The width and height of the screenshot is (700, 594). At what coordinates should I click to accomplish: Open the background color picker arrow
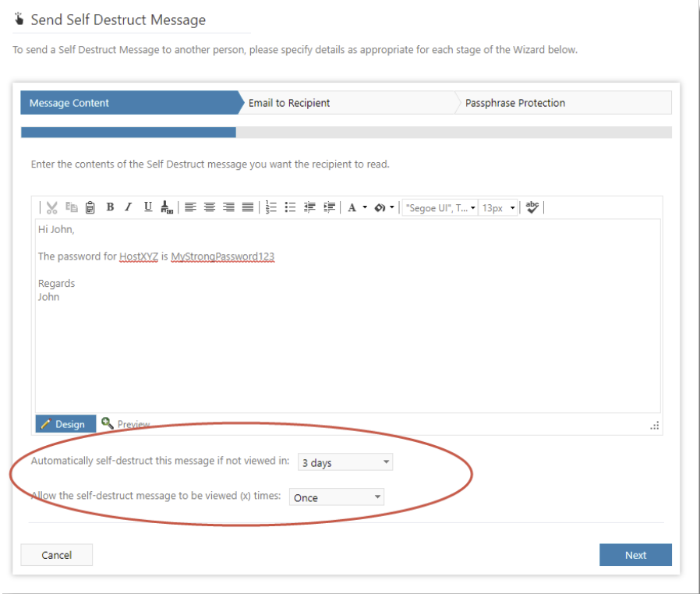pos(392,208)
